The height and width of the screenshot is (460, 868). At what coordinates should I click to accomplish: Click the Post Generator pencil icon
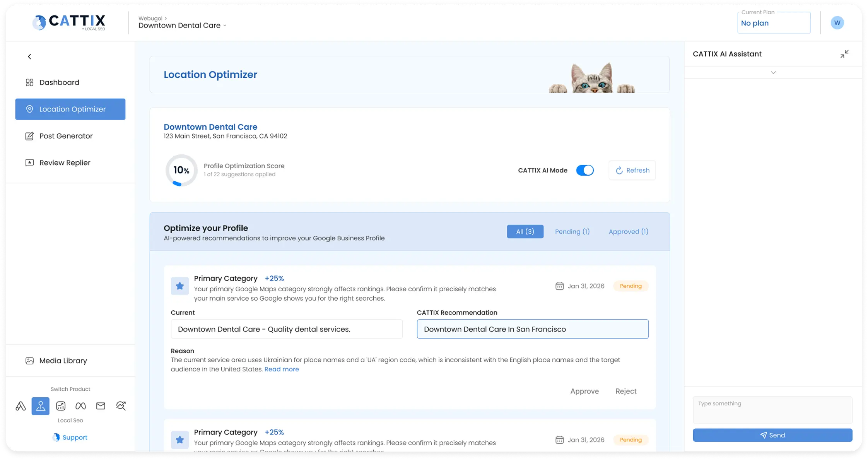pos(29,136)
